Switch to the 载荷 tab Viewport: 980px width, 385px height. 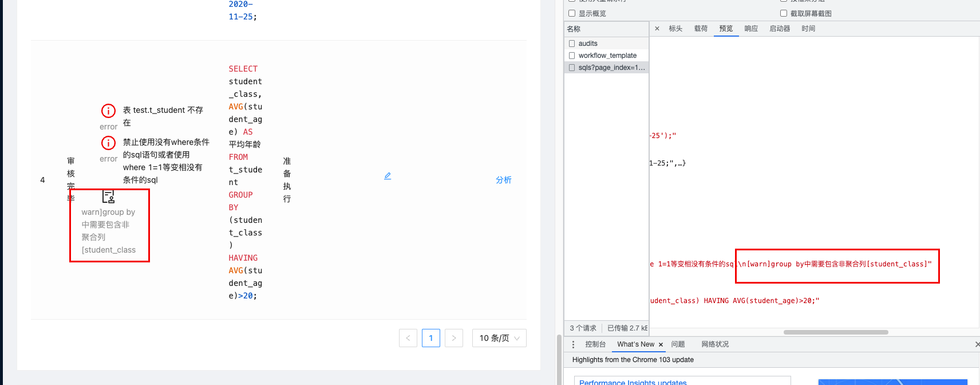click(x=701, y=29)
